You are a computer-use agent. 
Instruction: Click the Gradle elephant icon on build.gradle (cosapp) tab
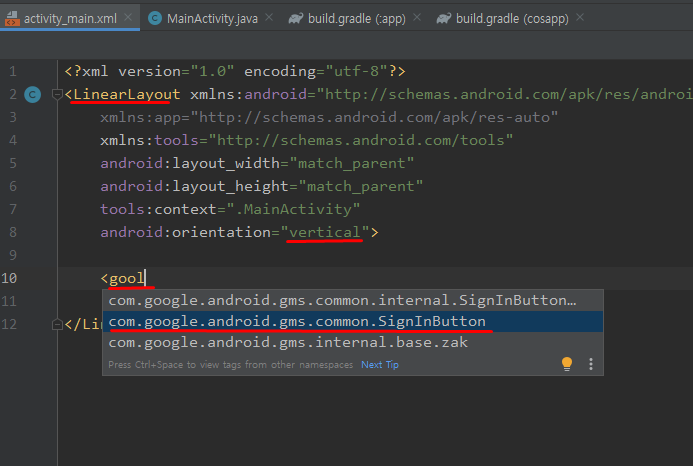pos(444,18)
